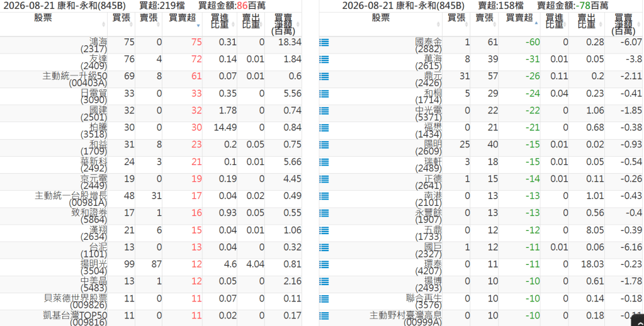Screen dimensions: 644x326
Task: Sort left table by 股票 column
Action: 54,24
